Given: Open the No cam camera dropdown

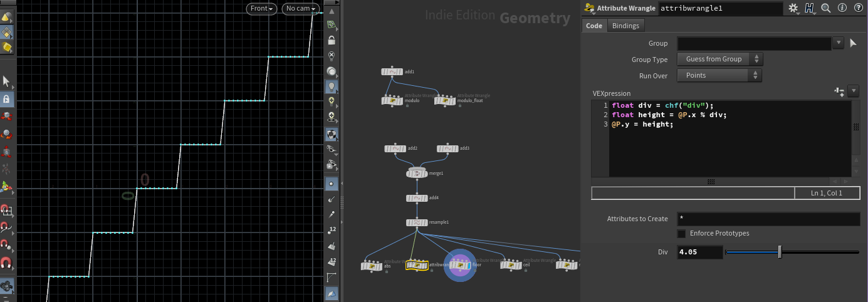Looking at the screenshot, I should point(301,8).
